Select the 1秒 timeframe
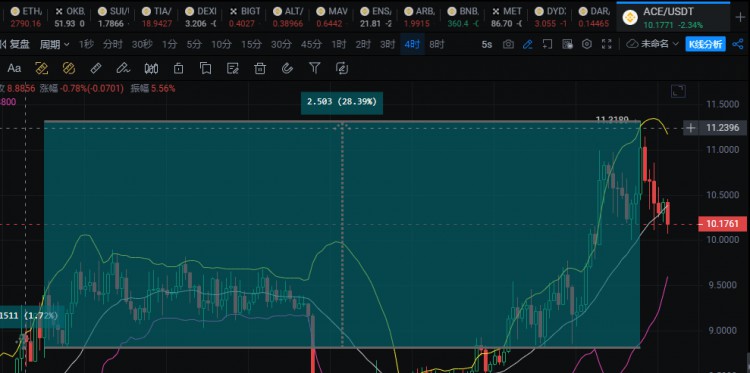The image size is (750, 373). click(x=86, y=44)
